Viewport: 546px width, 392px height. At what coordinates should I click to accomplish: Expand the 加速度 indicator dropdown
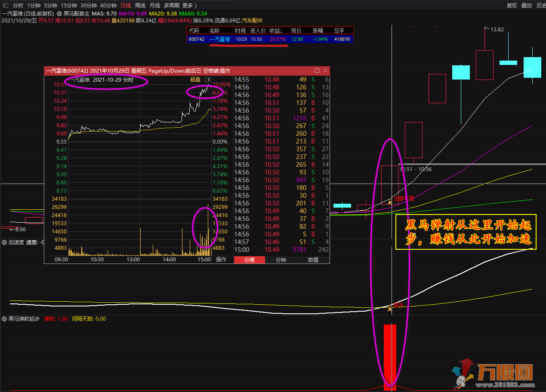click(x=4, y=242)
